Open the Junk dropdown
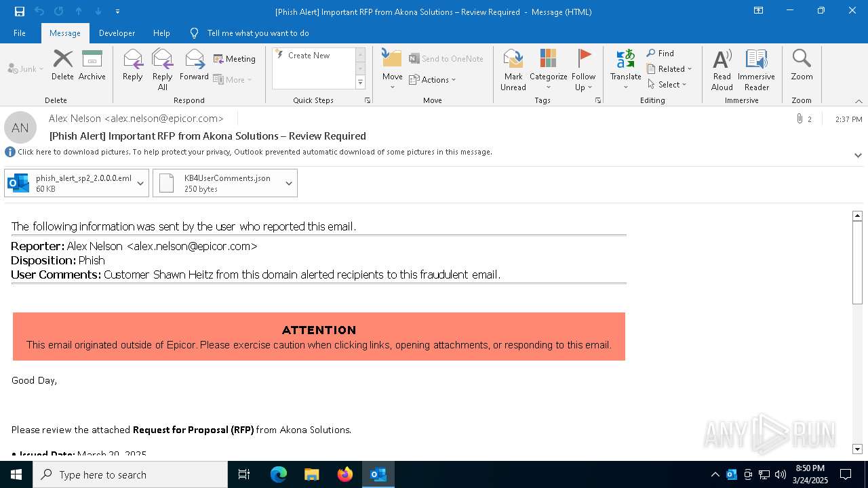 point(26,68)
